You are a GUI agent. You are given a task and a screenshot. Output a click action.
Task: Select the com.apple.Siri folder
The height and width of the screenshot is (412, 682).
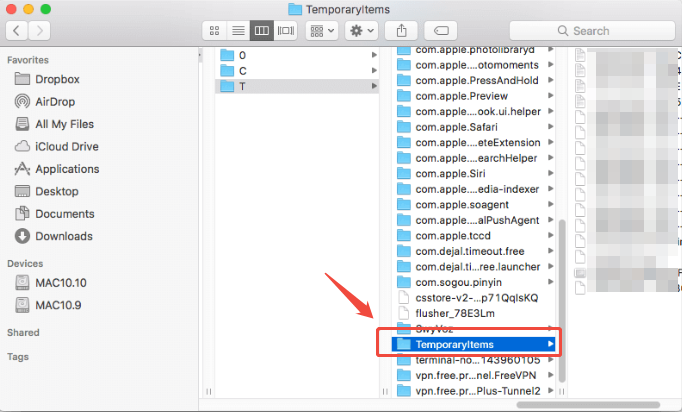pyautogui.click(x=474, y=174)
